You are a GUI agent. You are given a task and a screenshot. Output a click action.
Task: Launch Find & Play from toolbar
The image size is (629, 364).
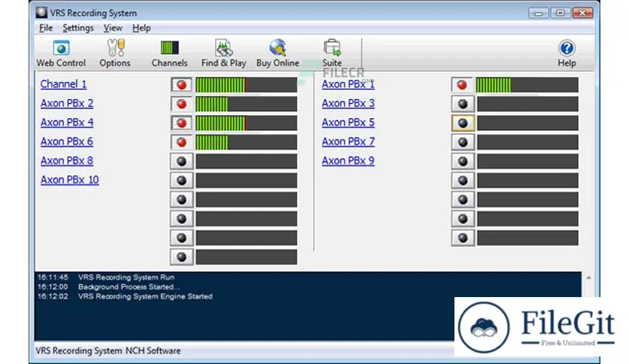[x=224, y=53]
